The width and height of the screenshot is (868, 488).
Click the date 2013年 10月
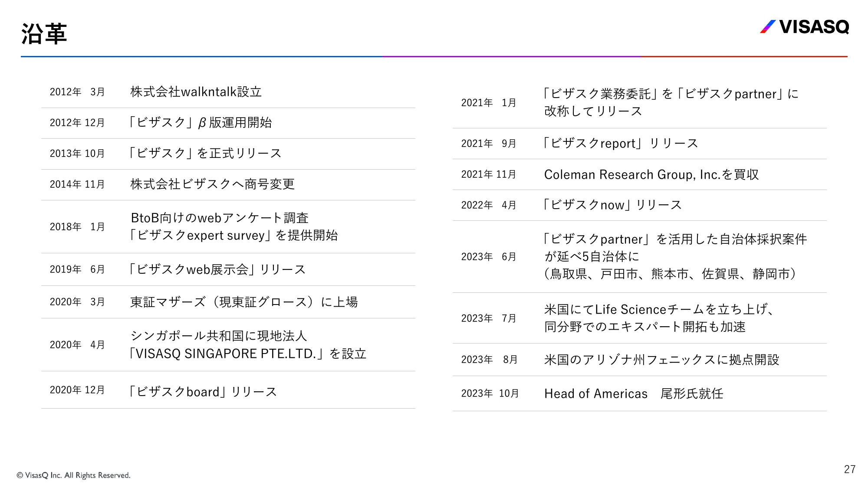(77, 154)
